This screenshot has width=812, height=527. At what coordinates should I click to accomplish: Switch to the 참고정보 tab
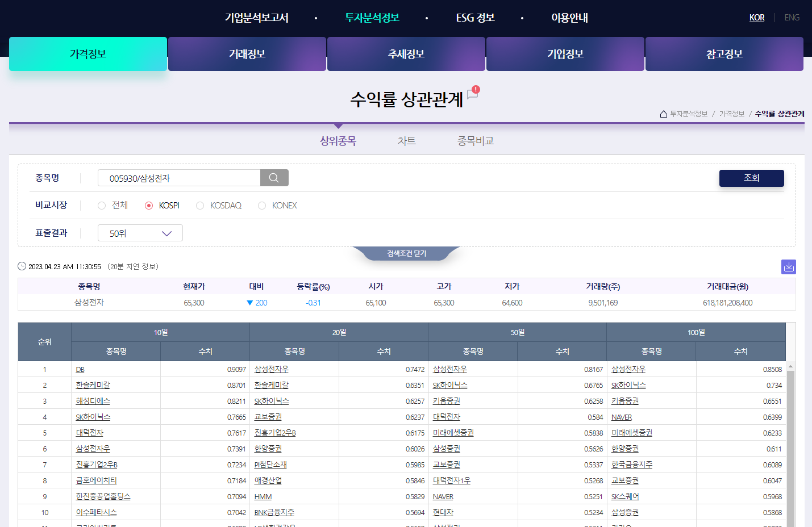click(724, 54)
